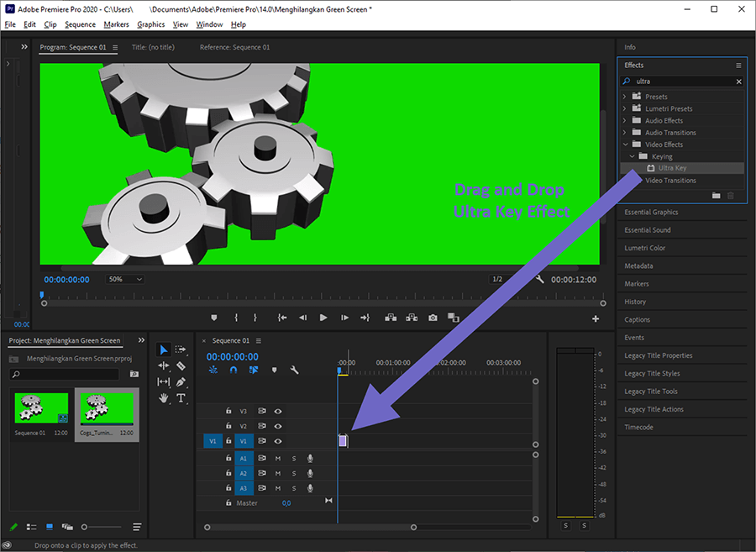Image resolution: width=756 pixels, height=552 pixels.
Task: Open the Button Editor plus icon
Action: [596, 318]
